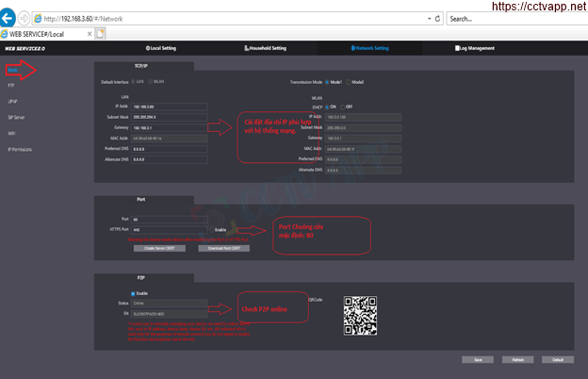Select WLAN as default interface
This screenshot has width=588, height=379.
point(150,82)
